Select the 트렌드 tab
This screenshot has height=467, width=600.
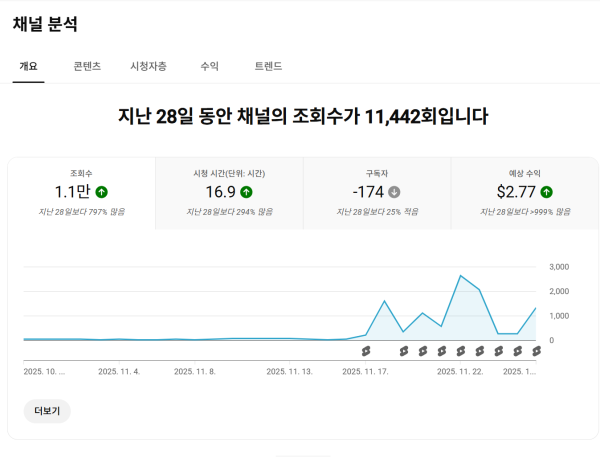[268, 67]
